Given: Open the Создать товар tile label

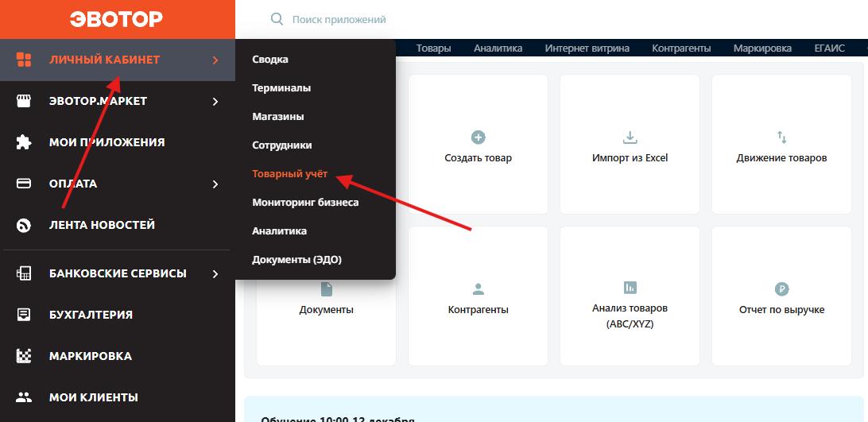Looking at the screenshot, I should (x=479, y=158).
